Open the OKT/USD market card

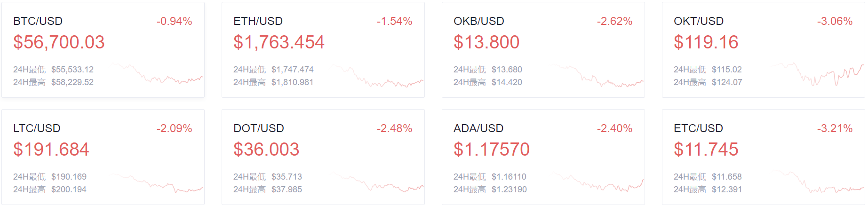pyautogui.click(x=764, y=50)
